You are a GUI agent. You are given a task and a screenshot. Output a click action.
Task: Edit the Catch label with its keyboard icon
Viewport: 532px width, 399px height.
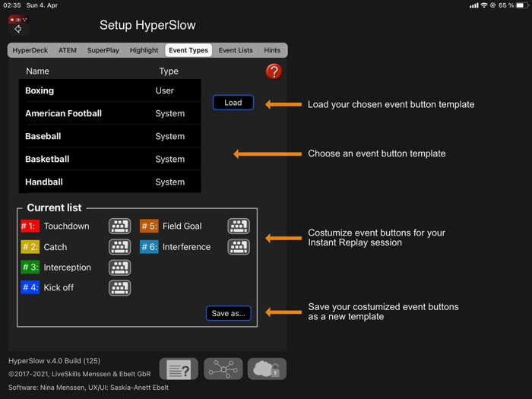coord(120,247)
